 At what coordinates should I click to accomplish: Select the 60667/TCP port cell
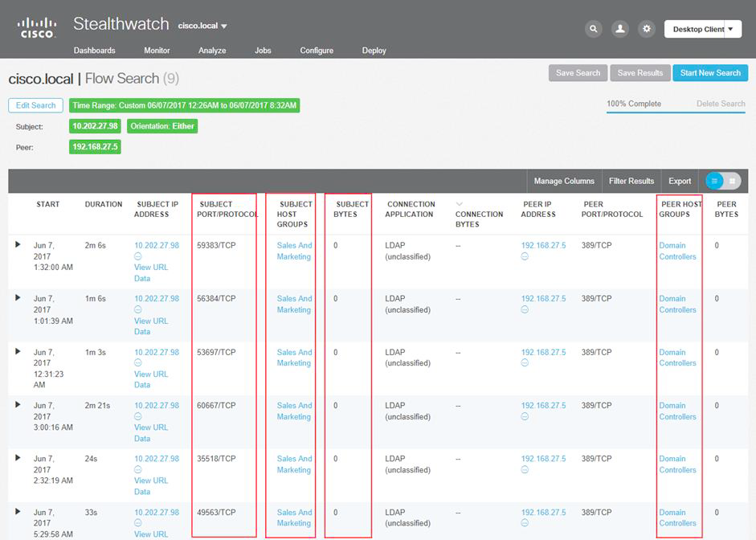[216, 406]
